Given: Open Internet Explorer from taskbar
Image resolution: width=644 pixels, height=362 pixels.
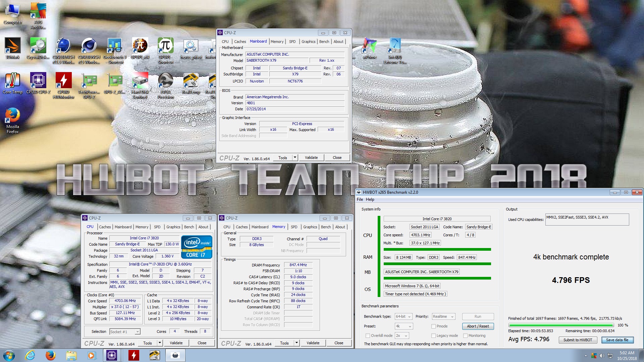Looking at the screenshot, I should [30, 355].
